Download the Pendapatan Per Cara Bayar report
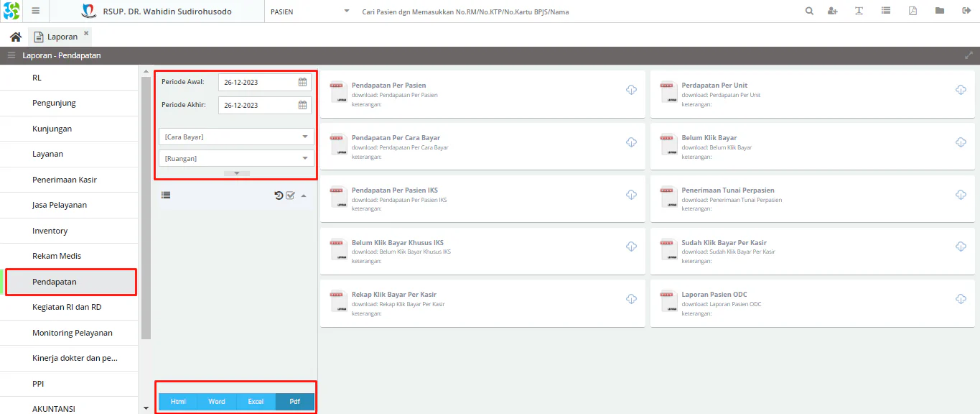Image resolution: width=980 pixels, height=414 pixels. point(631,142)
